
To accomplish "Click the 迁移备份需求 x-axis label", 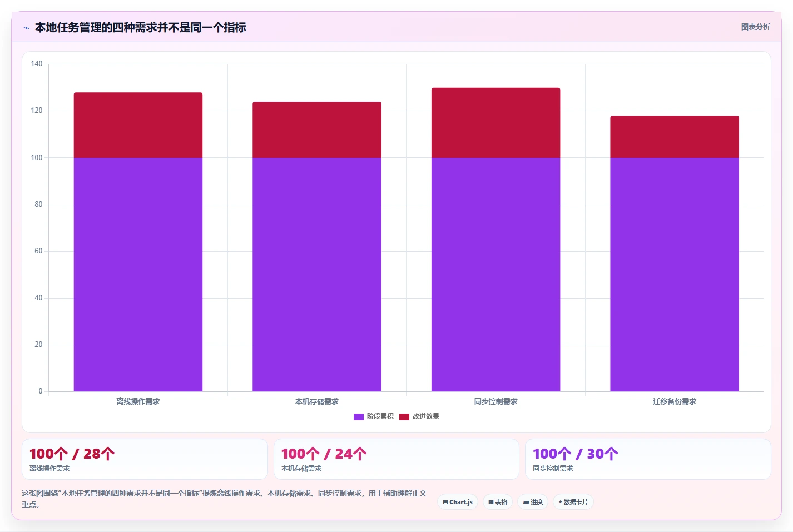I will [675, 401].
